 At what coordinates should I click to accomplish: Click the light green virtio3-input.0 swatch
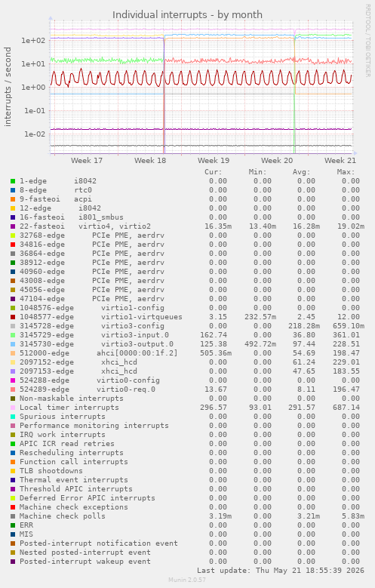click(x=13, y=335)
